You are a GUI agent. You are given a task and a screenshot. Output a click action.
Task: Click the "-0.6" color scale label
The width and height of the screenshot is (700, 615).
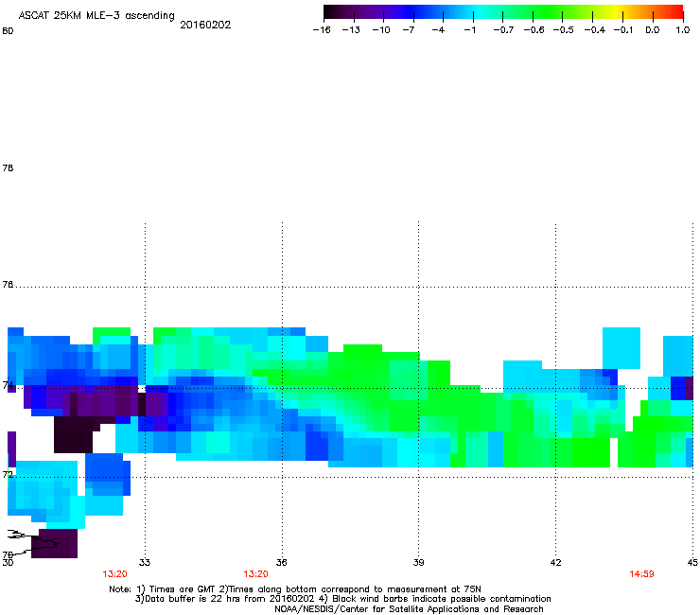[x=534, y=30]
